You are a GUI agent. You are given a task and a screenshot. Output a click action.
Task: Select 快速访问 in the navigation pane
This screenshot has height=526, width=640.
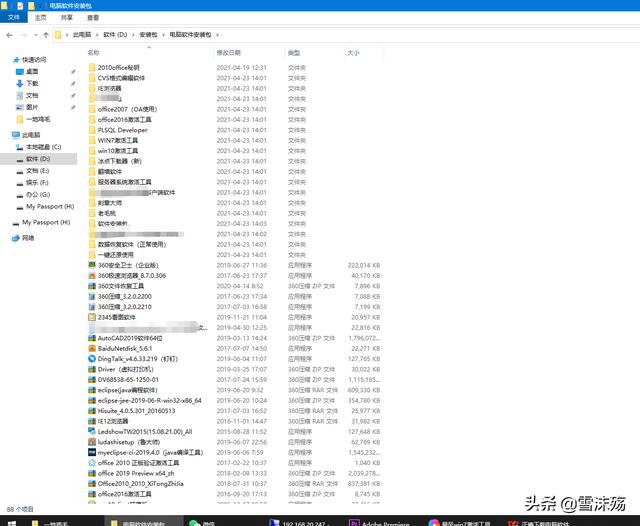tap(34, 60)
